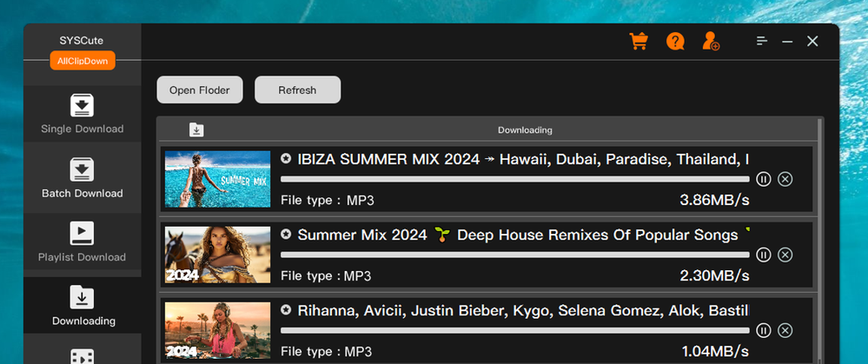Open the shopping cart purchase icon
Viewport: 868px width, 364px height.
coord(639,41)
